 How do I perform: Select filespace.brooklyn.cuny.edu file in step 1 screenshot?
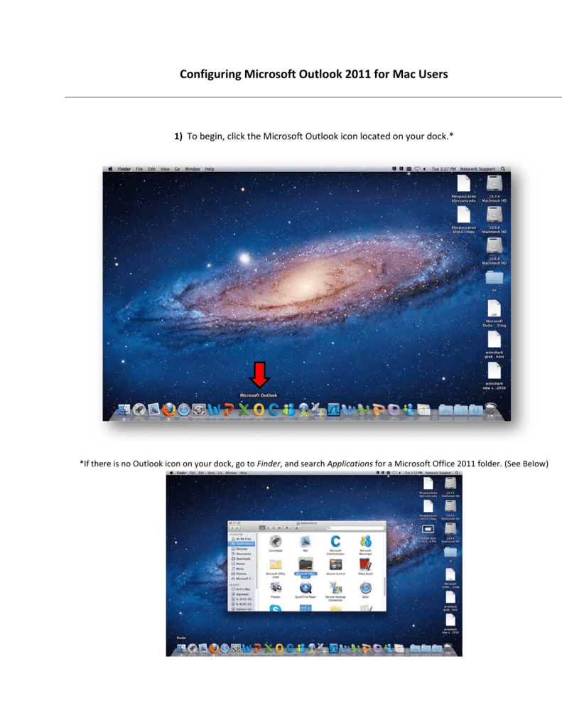[x=464, y=189]
